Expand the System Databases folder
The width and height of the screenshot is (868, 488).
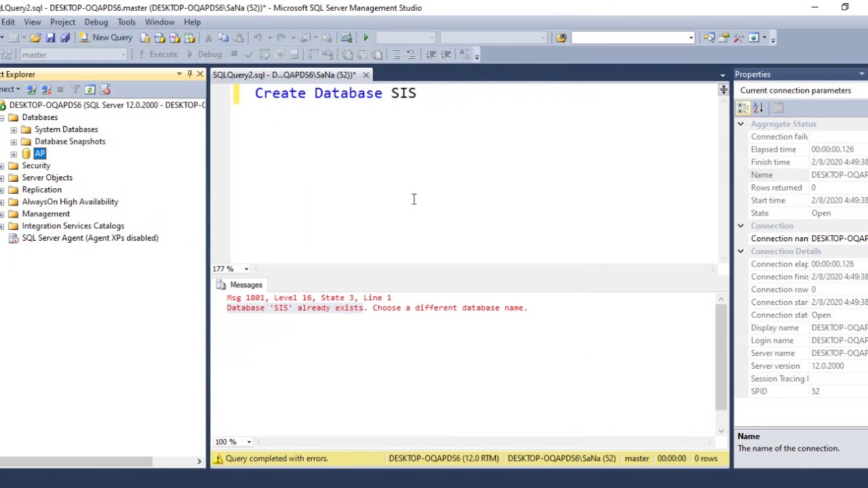pos(14,129)
